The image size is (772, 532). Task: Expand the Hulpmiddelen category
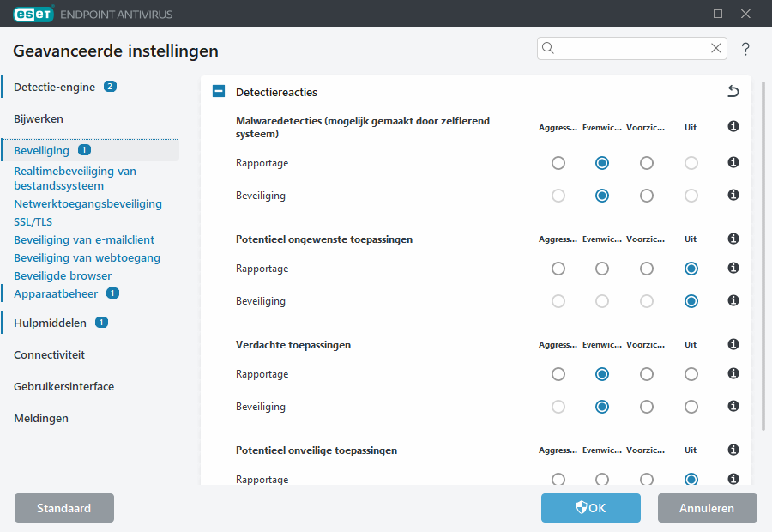point(50,323)
